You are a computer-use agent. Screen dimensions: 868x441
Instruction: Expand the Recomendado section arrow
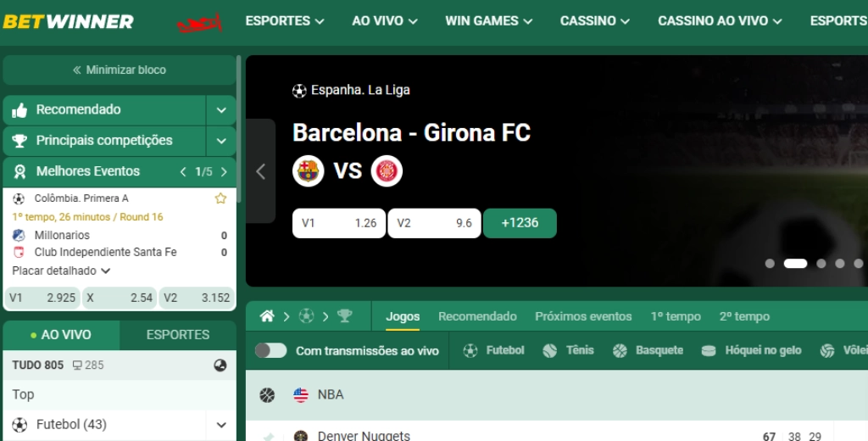(221, 109)
